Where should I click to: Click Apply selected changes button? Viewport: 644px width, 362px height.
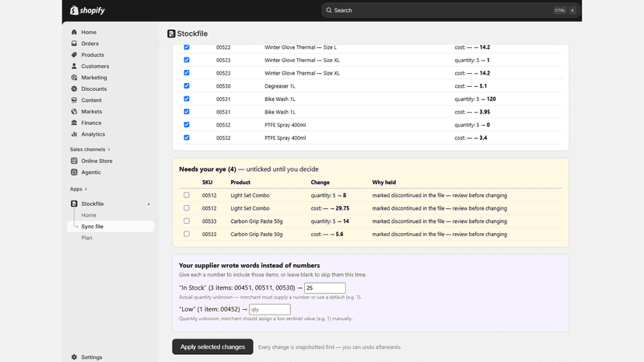(213, 346)
